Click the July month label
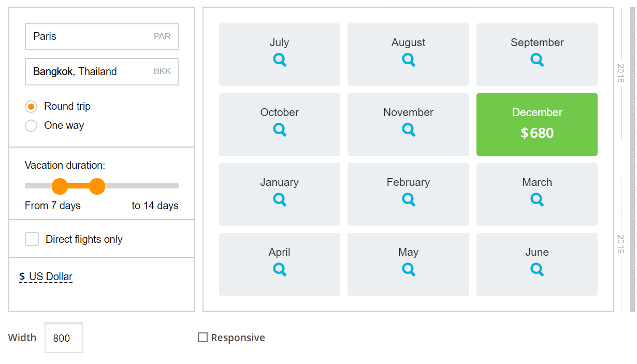Image resolution: width=637 pixels, height=364 pixels. click(x=280, y=42)
